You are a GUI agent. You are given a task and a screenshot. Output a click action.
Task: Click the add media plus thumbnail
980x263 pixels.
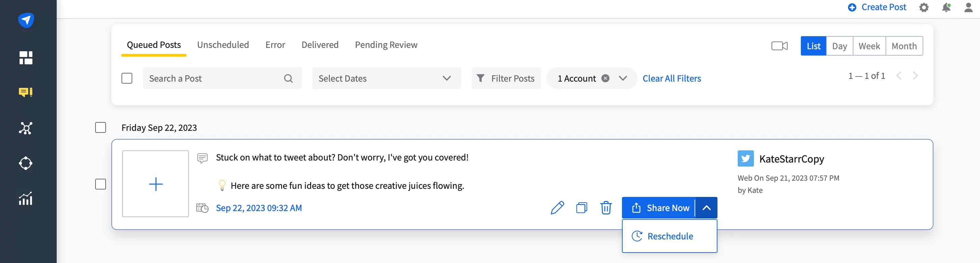tap(156, 184)
